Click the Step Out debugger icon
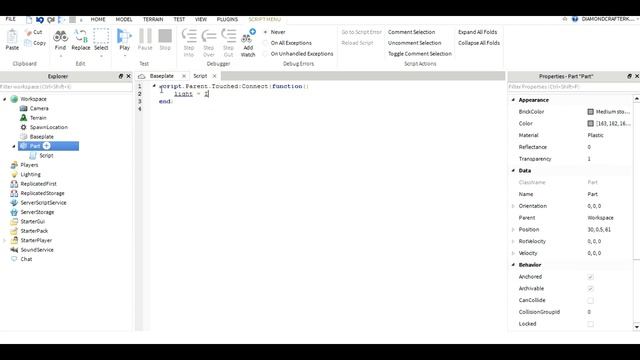640x360 pixels. tap(229, 36)
